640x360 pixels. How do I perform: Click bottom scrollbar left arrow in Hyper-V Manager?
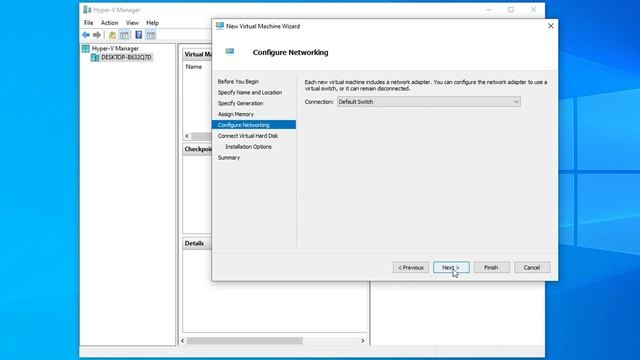point(182,340)
